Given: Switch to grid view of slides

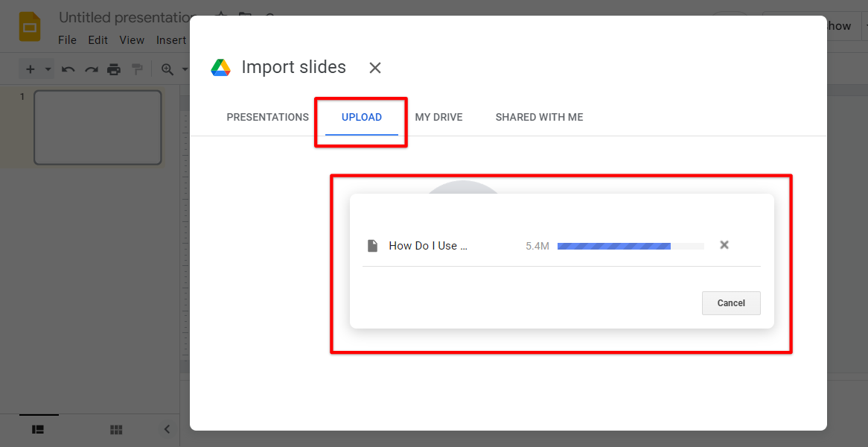Looking at the screenshot, I should (116, 429).
